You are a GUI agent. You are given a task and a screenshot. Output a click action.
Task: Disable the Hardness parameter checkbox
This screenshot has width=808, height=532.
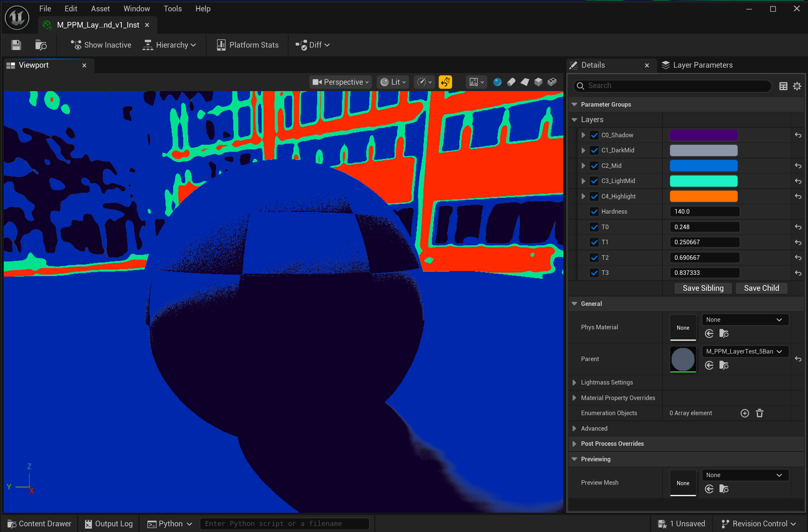click(x=594, y=211)
